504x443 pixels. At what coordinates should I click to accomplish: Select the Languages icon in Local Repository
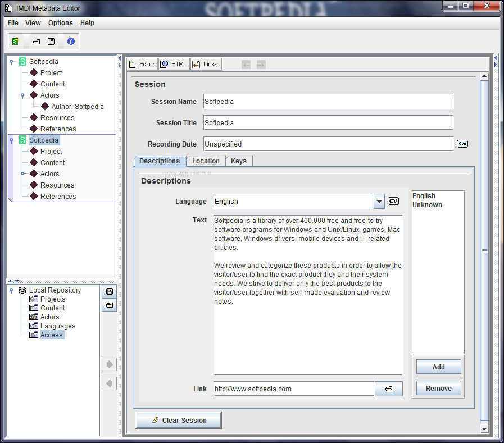tap(33, 326)
